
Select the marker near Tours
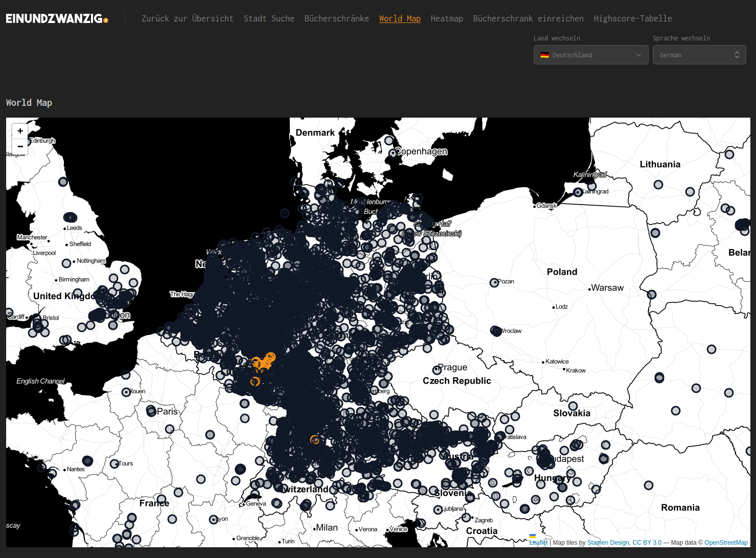[114, 464]
